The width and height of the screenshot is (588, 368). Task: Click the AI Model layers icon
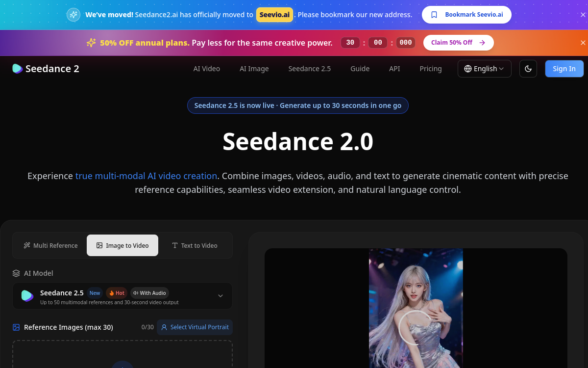pos(16,273)
